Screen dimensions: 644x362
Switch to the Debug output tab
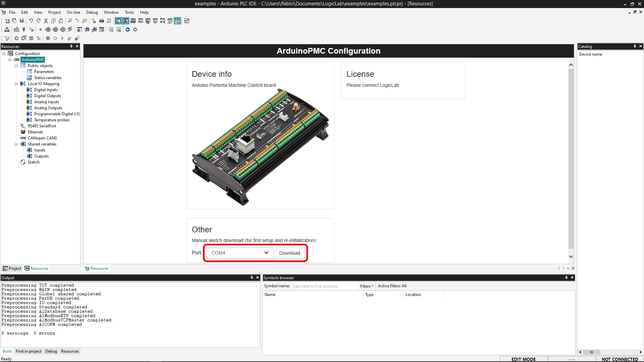click(x=51, y=351)
